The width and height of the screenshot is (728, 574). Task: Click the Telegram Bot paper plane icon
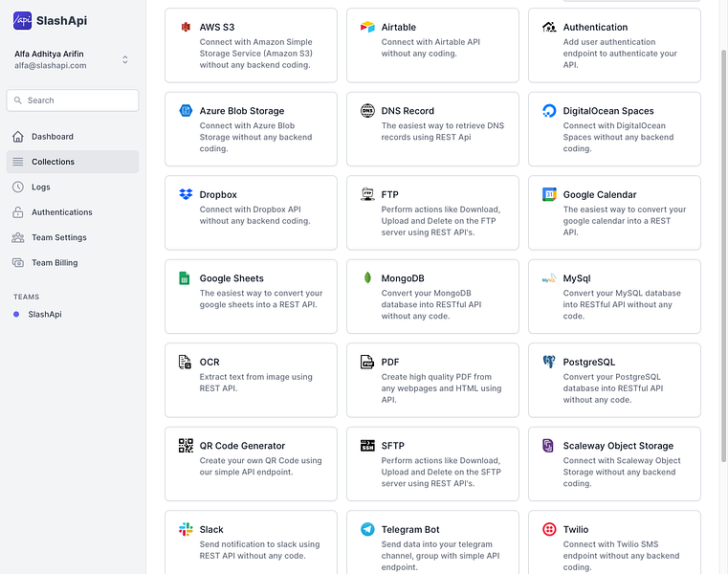click(367, 529)
